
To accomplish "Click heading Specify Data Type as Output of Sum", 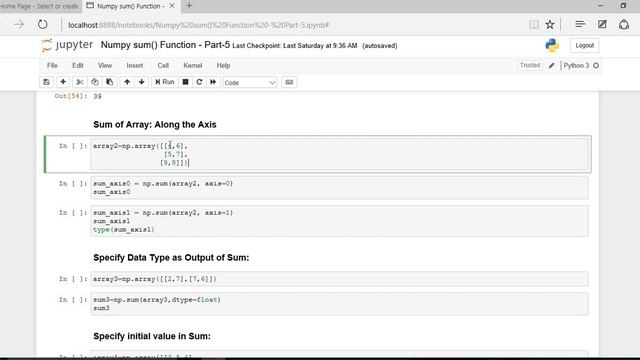I will 171,258.
